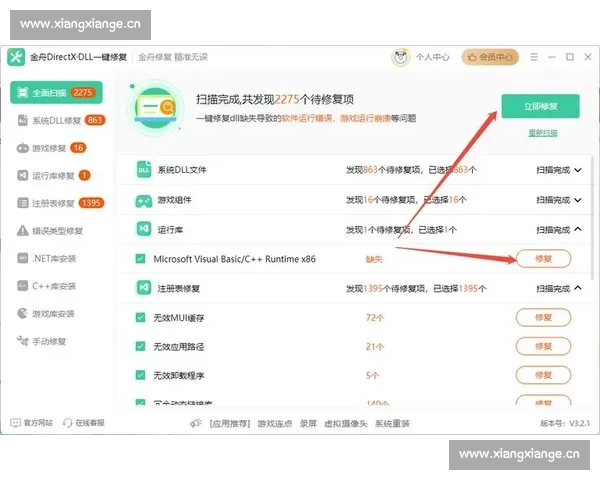This screenshot has height=480, width=600.
Task: Open 游戏修复 in the sidebar
Action: [51, 148]
